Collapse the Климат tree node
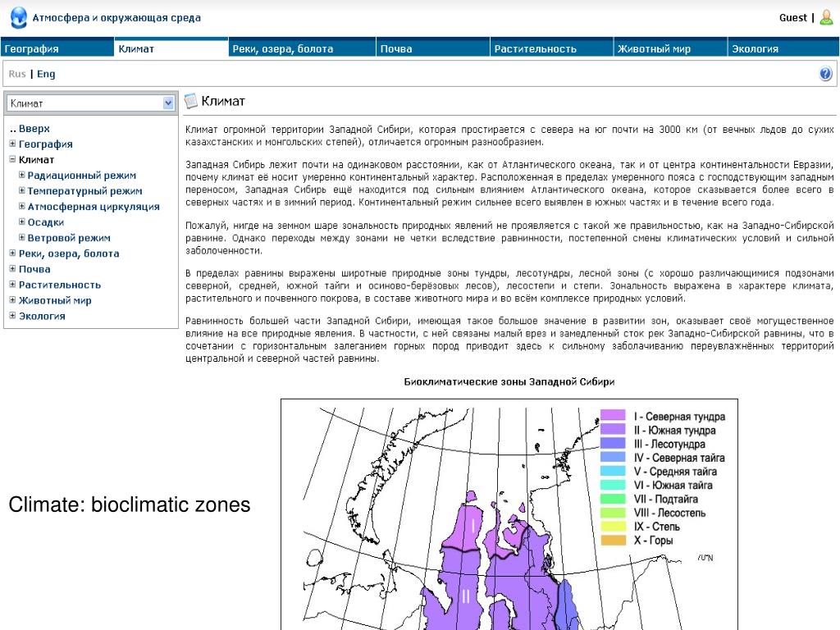 12,160
